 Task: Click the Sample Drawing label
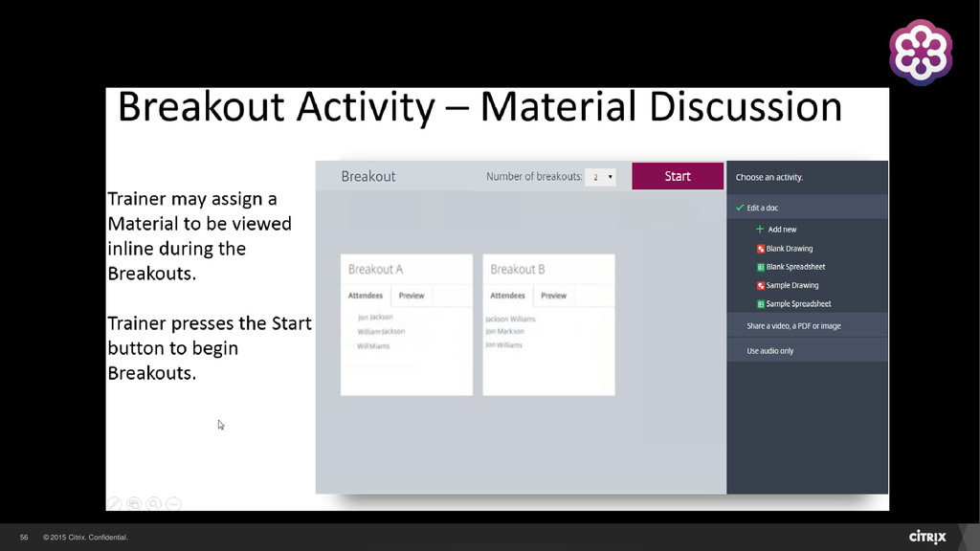click(792, 285)
